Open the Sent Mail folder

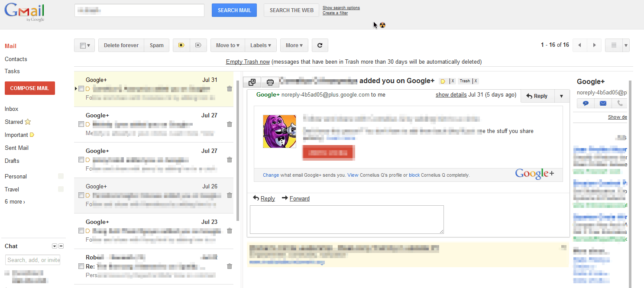[x=16, y=148]
